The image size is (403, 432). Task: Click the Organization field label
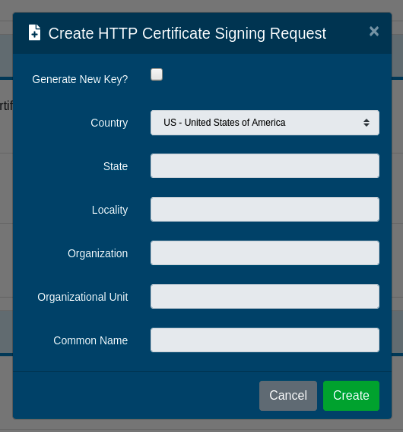click(x=98, y=253)
